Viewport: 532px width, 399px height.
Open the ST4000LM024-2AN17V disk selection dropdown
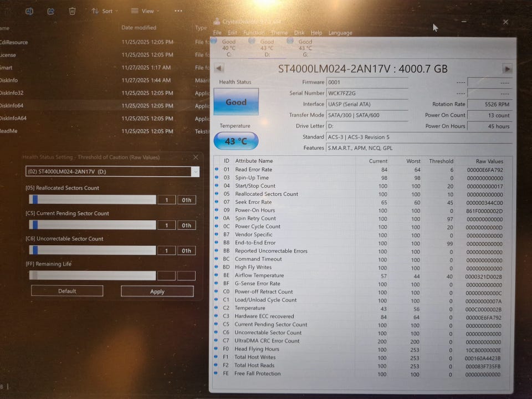[112, 171]
